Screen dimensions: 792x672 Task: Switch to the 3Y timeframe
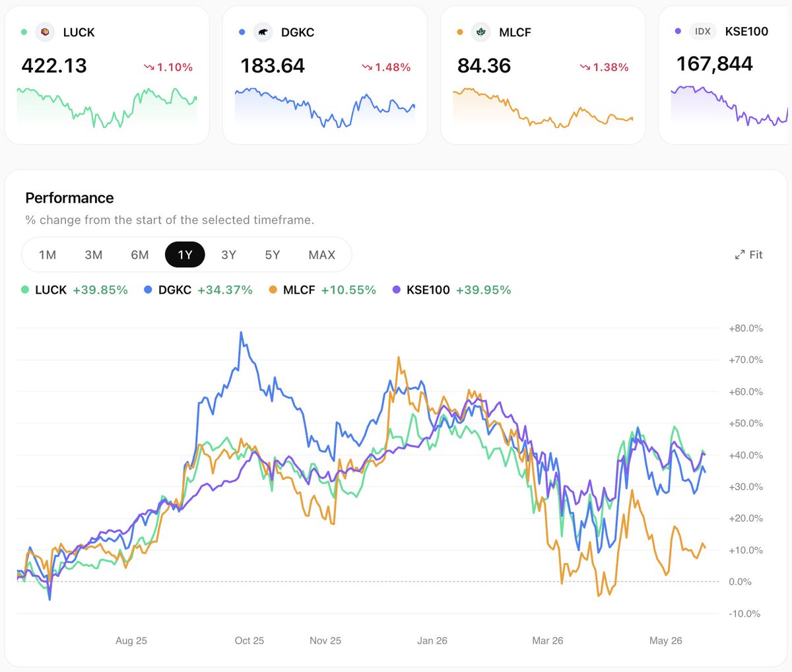[228, 255]
